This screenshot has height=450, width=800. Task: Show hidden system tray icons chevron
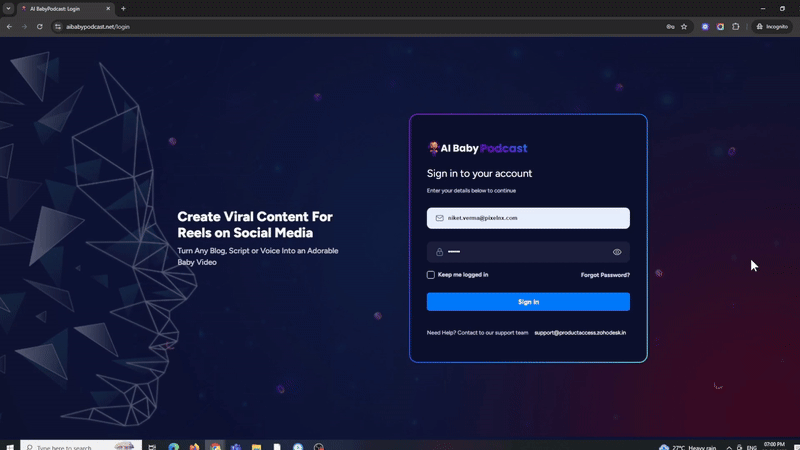coord(729,447)
